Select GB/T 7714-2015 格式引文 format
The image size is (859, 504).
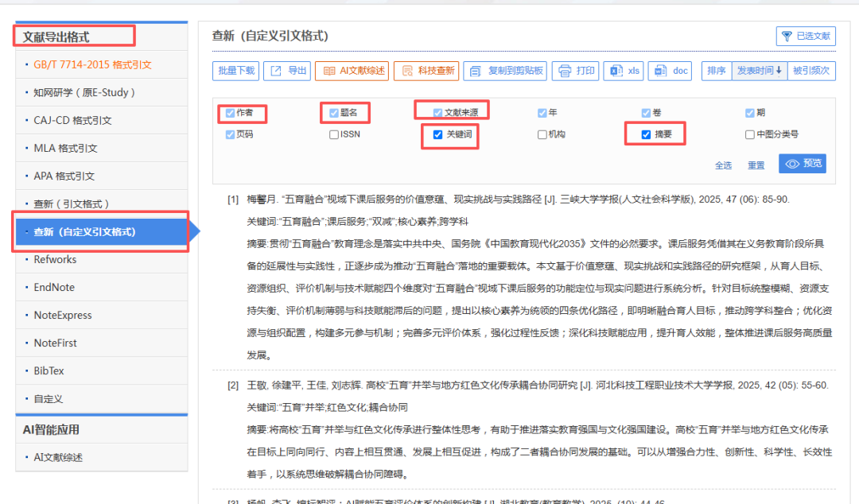(x=92, y=64)
